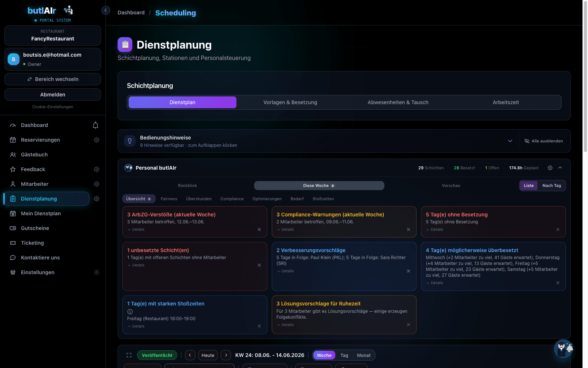Dismiss the Tag(e) ohne Besetzung card

(558, 230)
